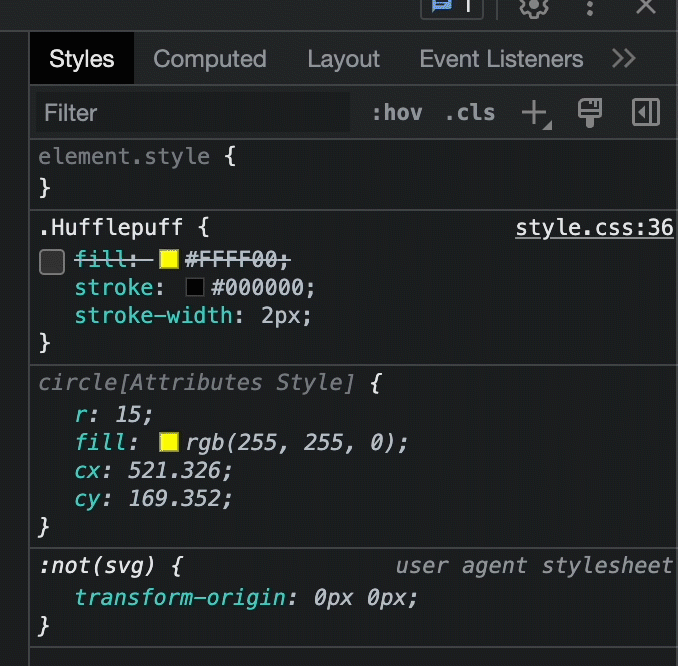Screen dimensions: 678x666
Task: Open the DevTools three-dot menu
Action: (590, 6)
